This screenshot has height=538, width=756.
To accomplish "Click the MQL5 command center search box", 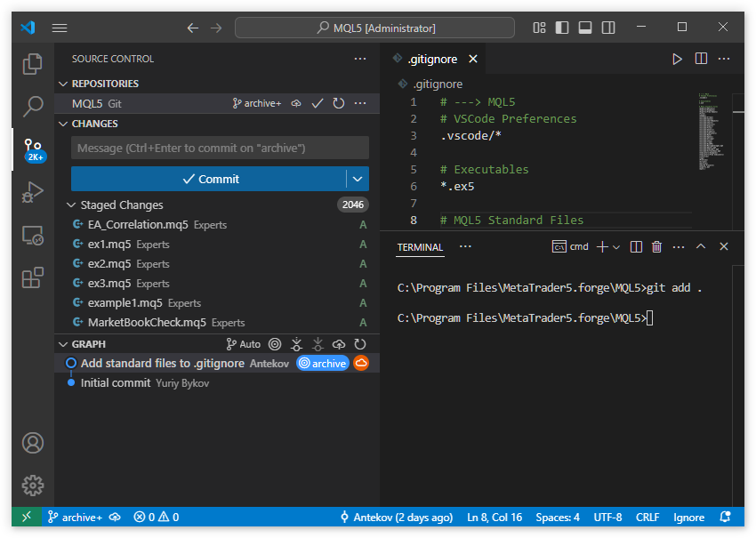I will [374, 28].
